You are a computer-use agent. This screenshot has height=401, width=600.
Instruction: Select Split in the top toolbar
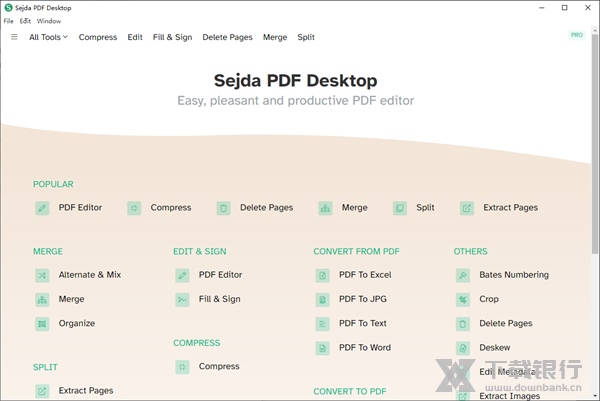[x=306, y=37]
